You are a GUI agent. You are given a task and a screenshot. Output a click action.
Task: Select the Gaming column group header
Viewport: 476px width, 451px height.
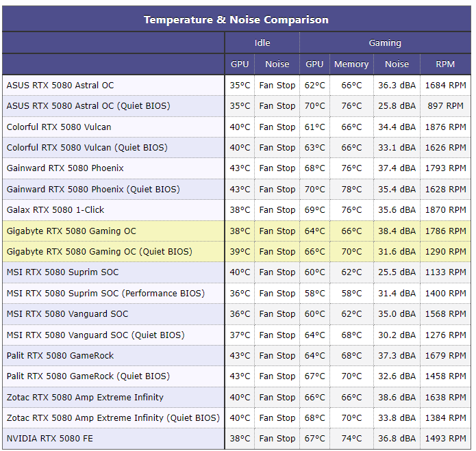point(385,42)
